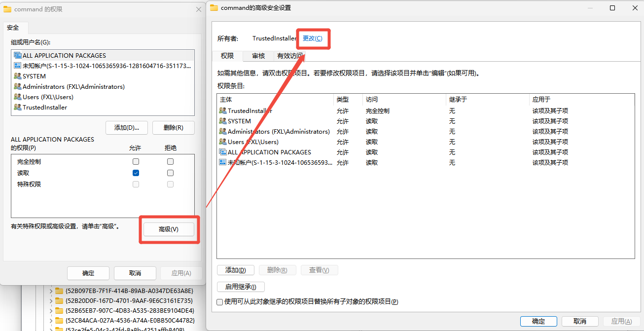Switch to the 有效访问 tab
Image resolution: width=644 pixels, height=331 pixels.
pos(290,56)
